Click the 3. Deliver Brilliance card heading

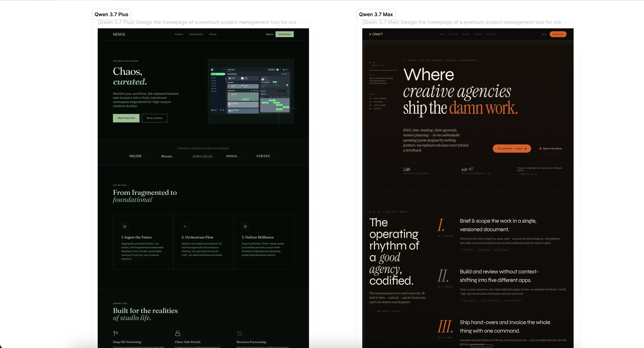coord(257,237)
